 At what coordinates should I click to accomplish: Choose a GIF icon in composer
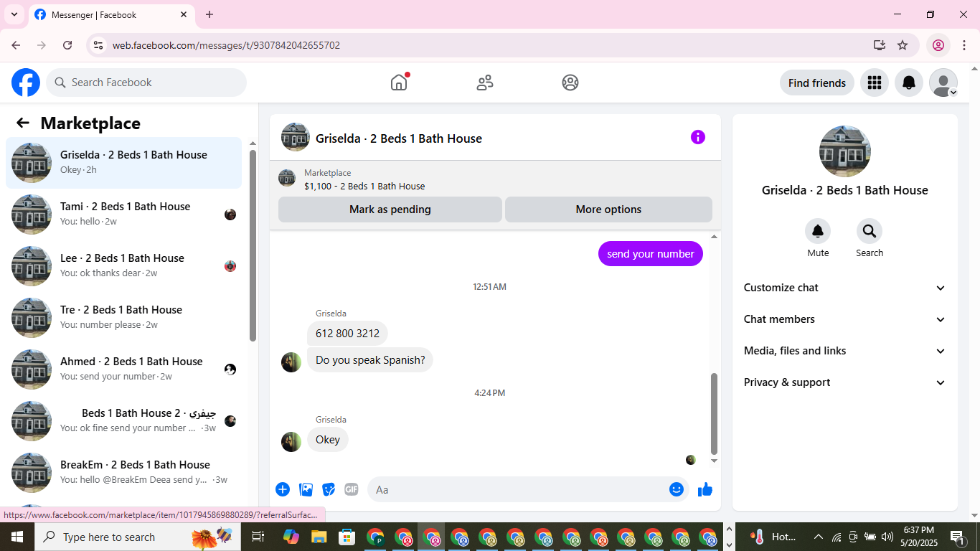352,489
